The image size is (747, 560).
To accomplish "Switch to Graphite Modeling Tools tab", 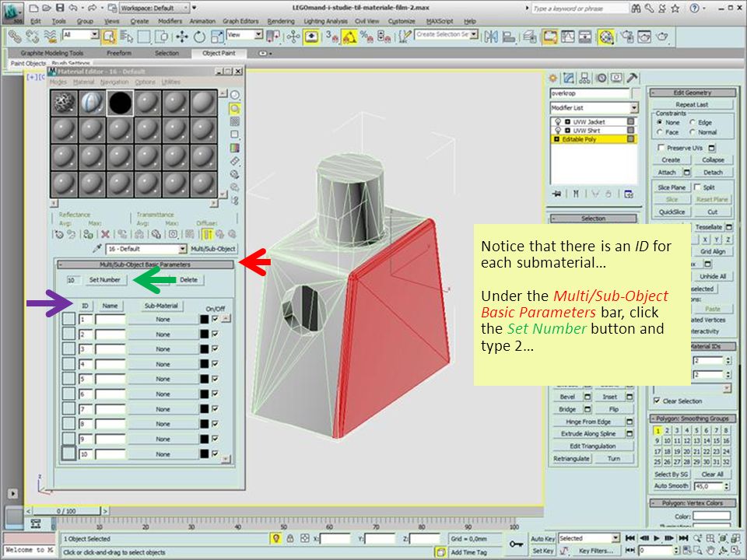I will coord(52,53).
